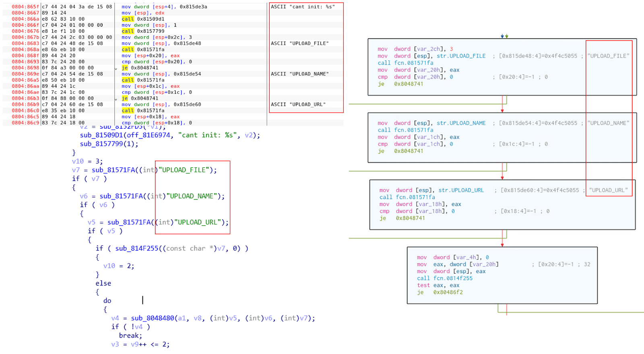644x354 pixels.
Task: Open sub_8157799 in the decompiled code
Action: click(x=102, y=144)
